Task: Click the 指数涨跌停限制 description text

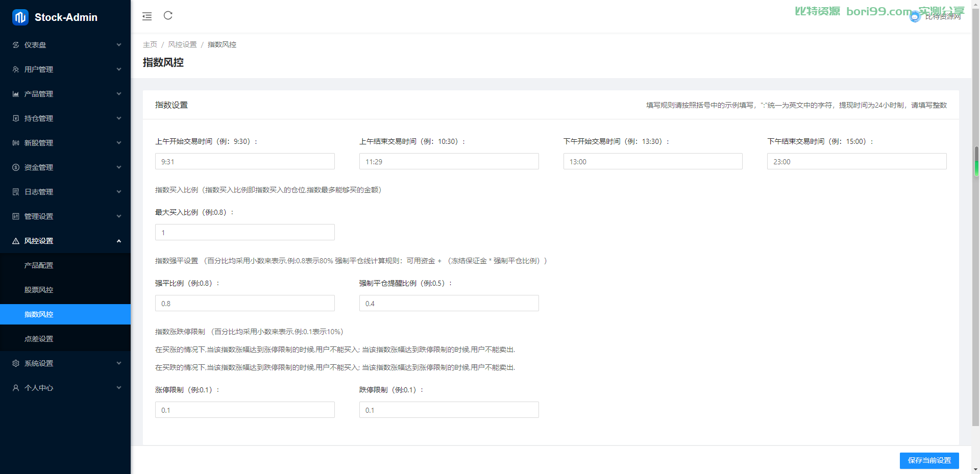Action: tap(249, 332)
